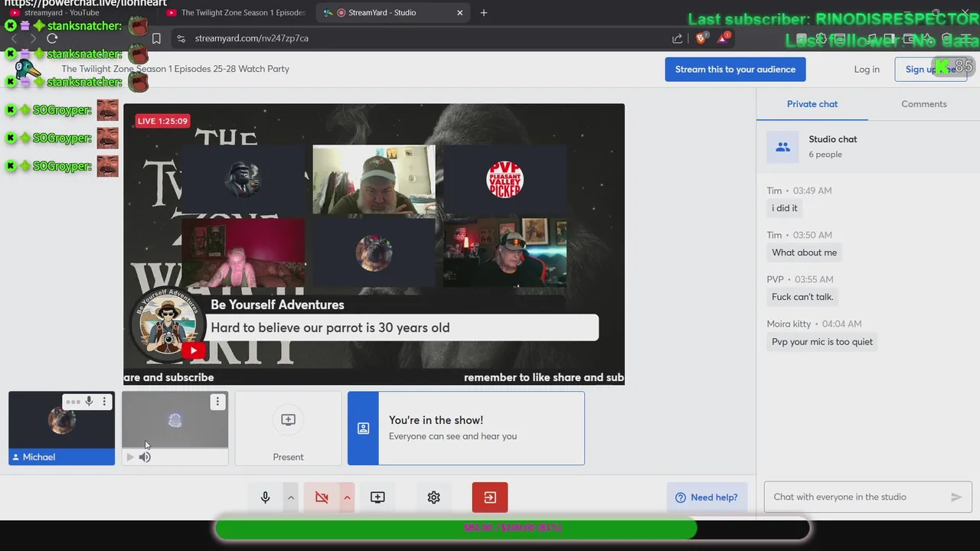Click the PVP Pleasant Valley Picker guest tile
980x551 pixels.
click(505, 179)
